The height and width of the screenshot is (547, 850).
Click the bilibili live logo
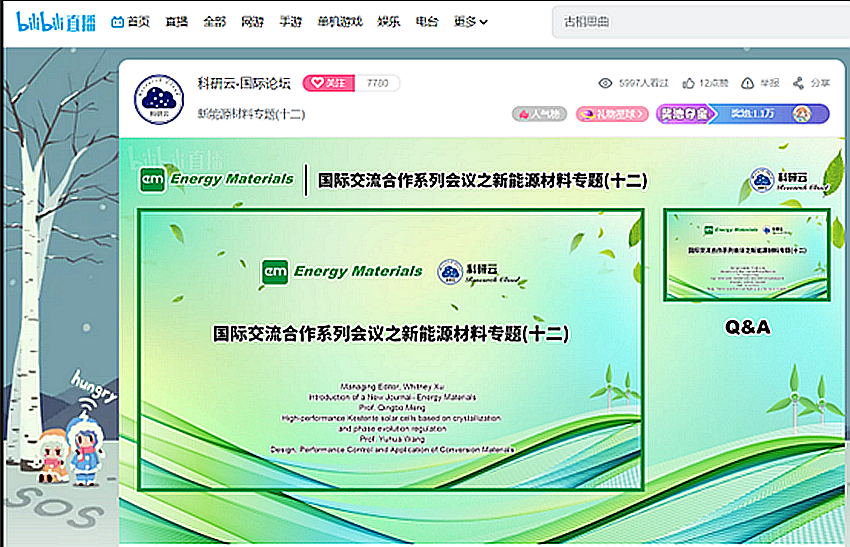tap(56, 22)
